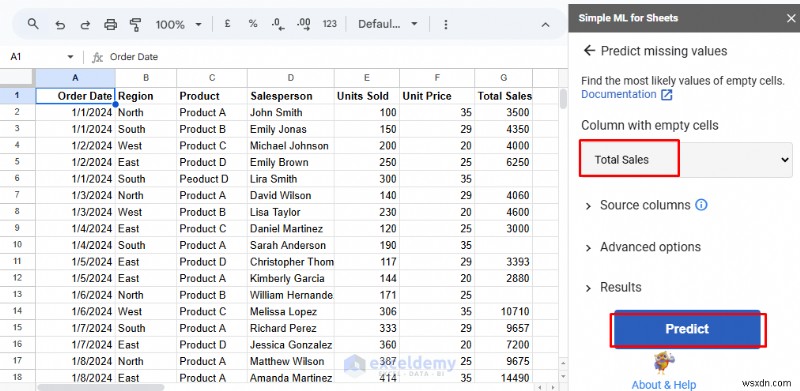Open the Documentation link

point(627,94)
